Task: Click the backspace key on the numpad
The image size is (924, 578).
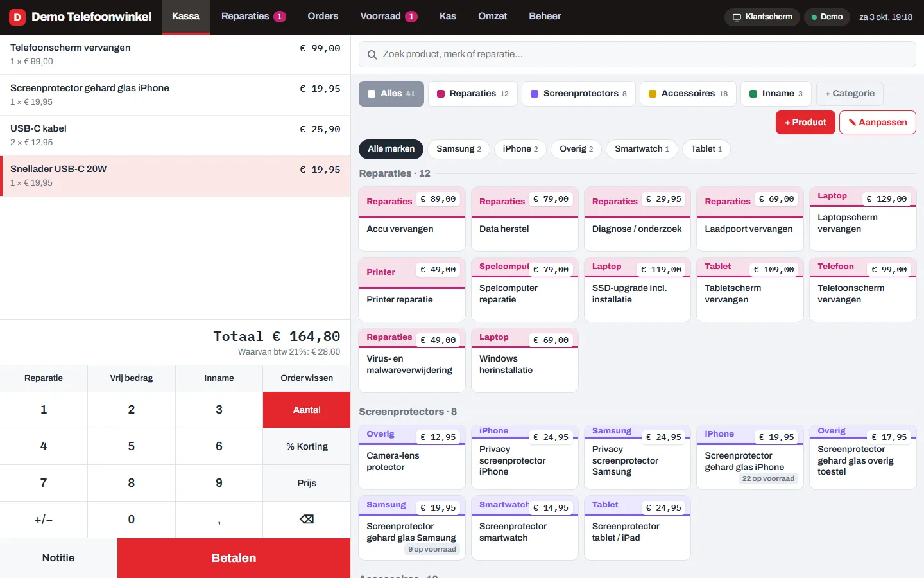Action: pos(307,520)
